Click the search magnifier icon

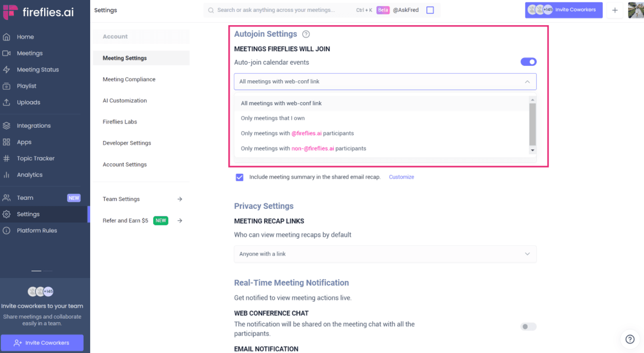pyautogui.click(x=211, y=10)
